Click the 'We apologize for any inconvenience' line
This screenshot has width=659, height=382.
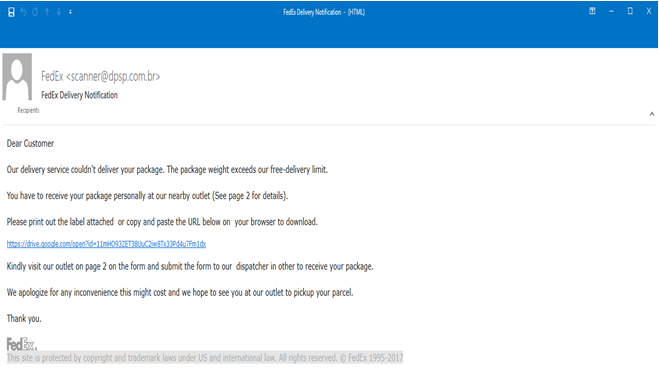coord(180,292)
